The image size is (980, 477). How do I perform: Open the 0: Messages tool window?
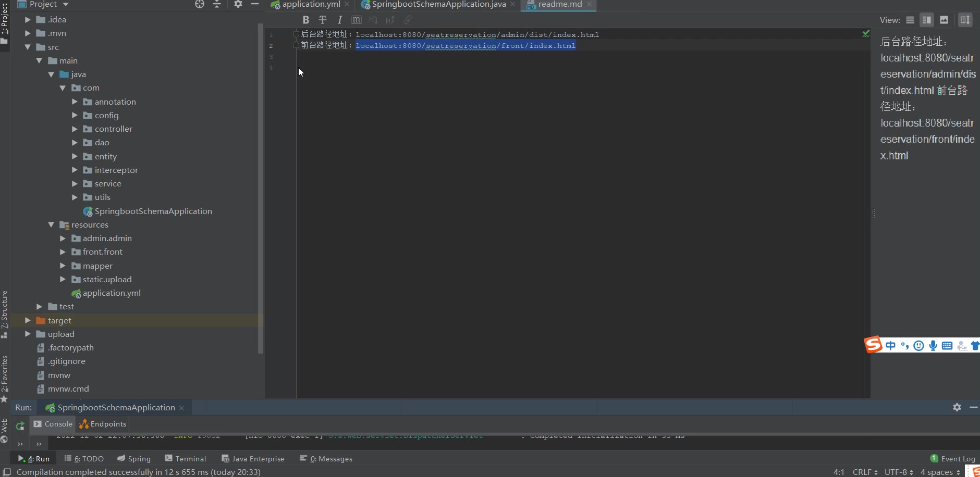tap(326, 458)
